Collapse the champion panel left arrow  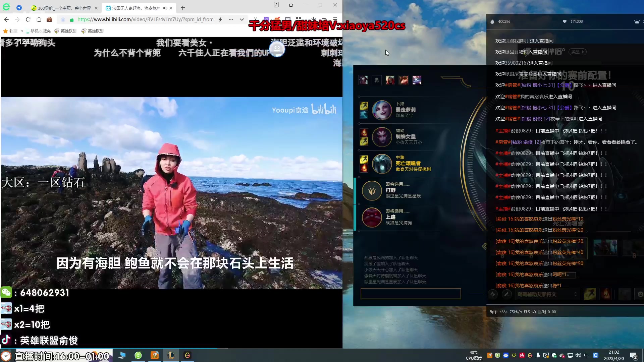(484, 246)
